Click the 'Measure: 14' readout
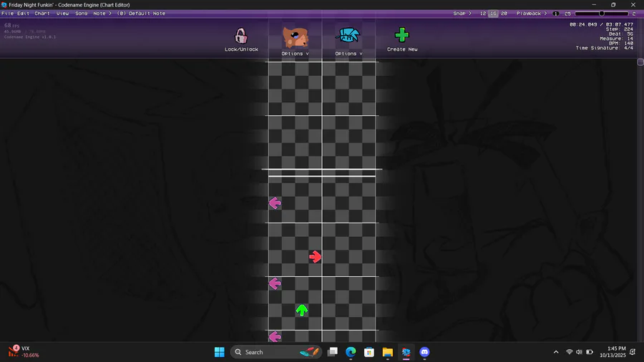The height and width of the screenshot is (362, 644). (x=616, y=38)
